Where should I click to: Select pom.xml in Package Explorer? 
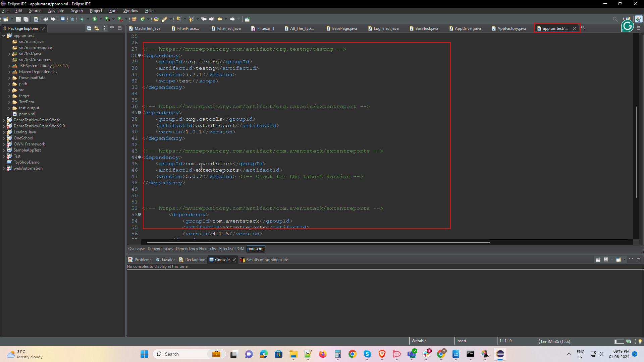pos(27,114)
